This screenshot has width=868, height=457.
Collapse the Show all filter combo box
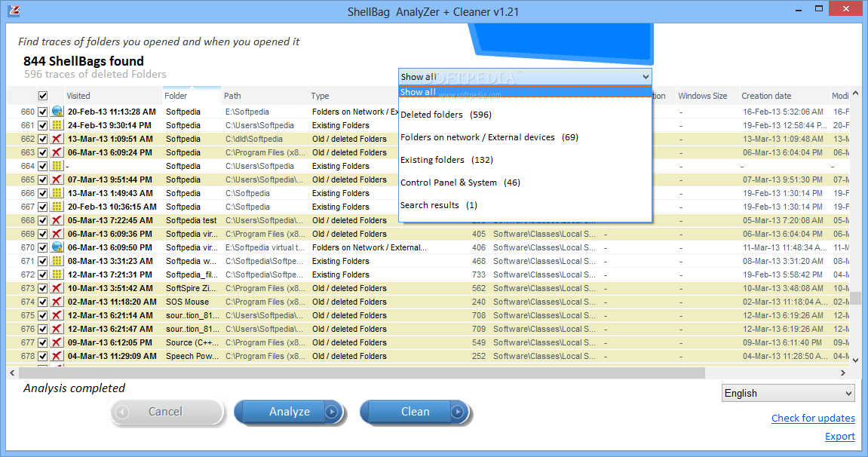pos(525,76)
